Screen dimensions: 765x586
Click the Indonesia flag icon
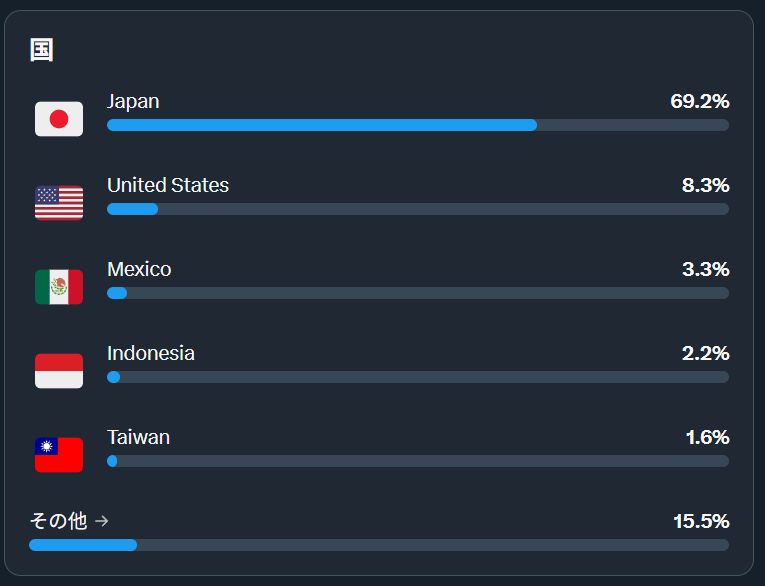tap(59, 371)
